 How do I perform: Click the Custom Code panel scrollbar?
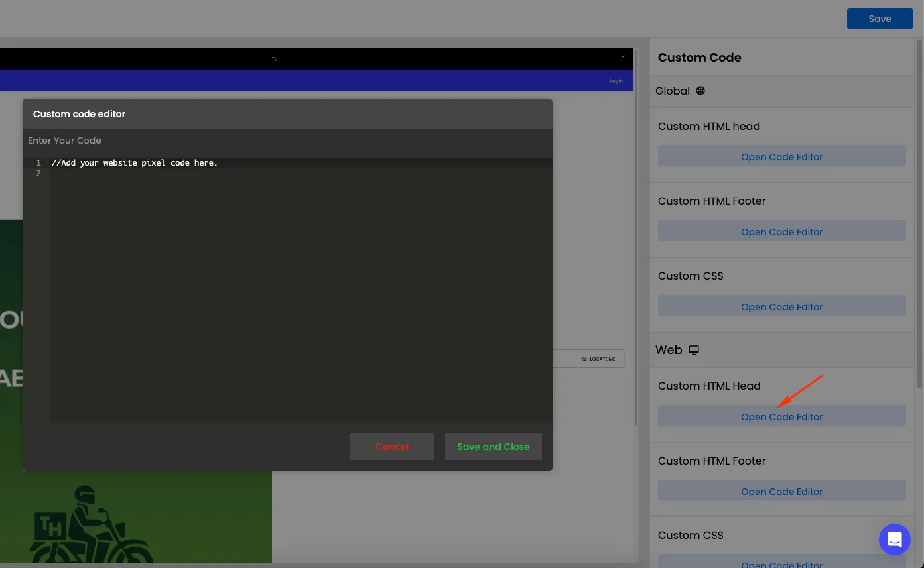[919, 213]
